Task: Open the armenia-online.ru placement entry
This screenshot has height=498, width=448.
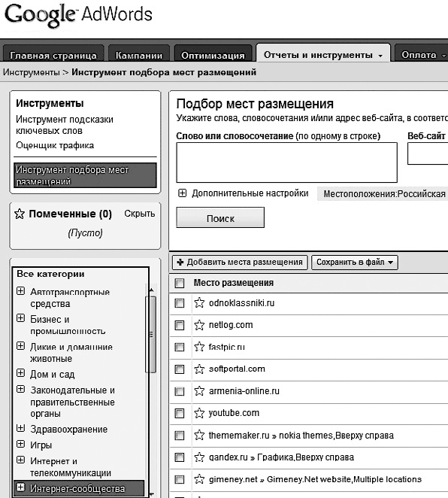Action: tap(244, 391)
